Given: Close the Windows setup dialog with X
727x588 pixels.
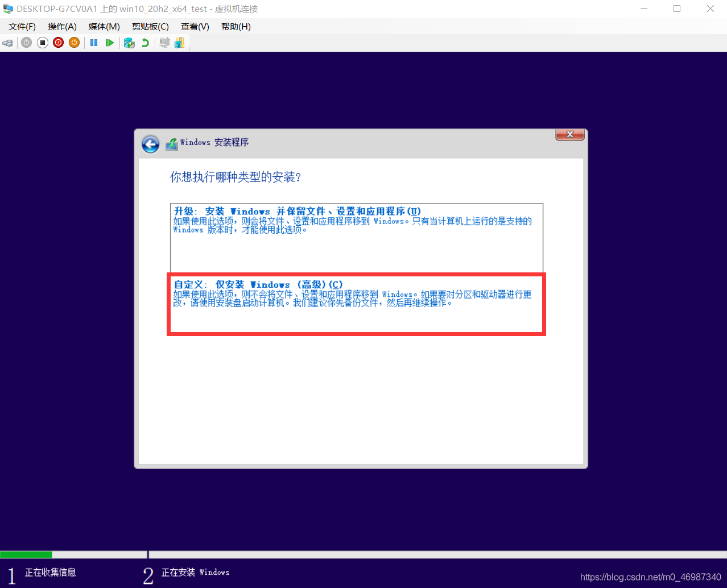Looking at the screenshot, I should click(570, 134).
